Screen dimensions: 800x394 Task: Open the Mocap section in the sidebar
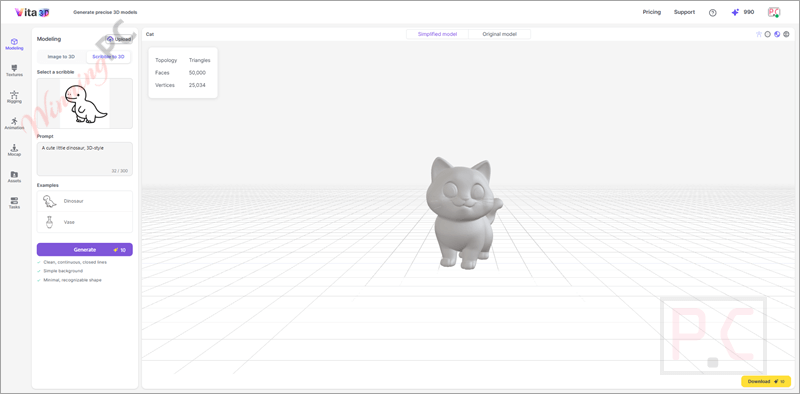14,150
